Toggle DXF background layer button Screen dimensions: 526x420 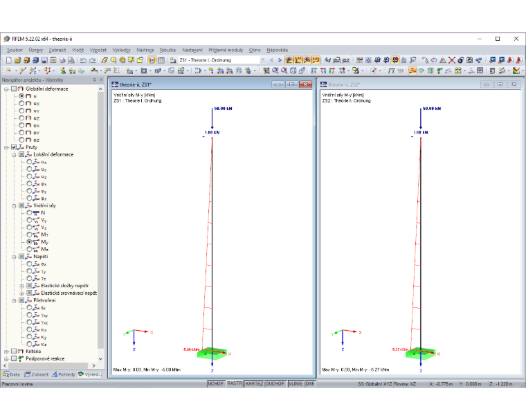click(x=310, y=383)
